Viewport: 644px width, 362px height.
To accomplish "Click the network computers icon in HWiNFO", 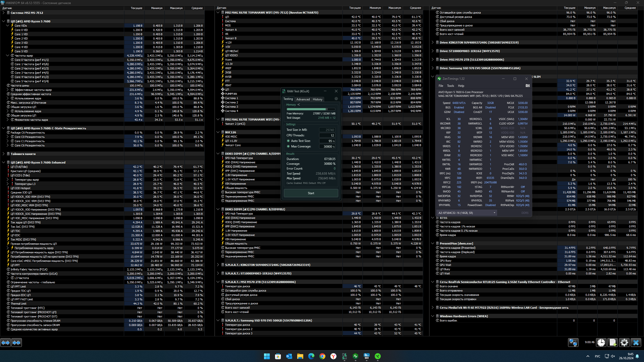I will pyautogui.click(x=573, y=342).
